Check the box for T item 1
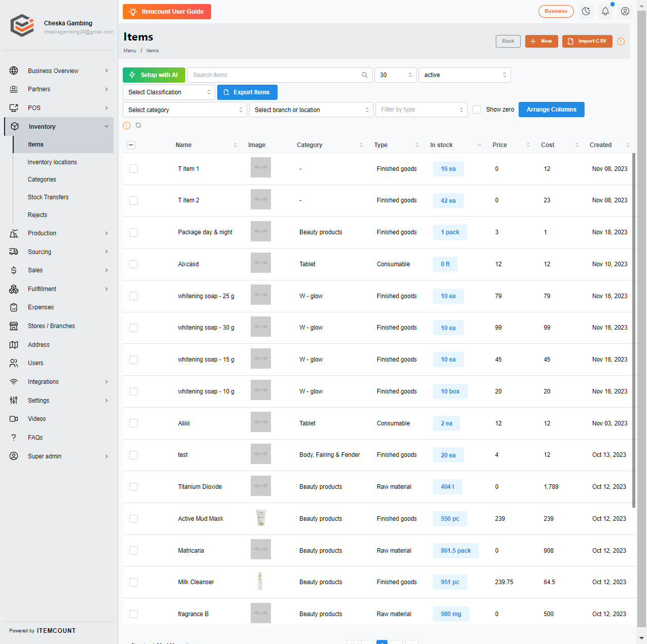 (133, 169)
